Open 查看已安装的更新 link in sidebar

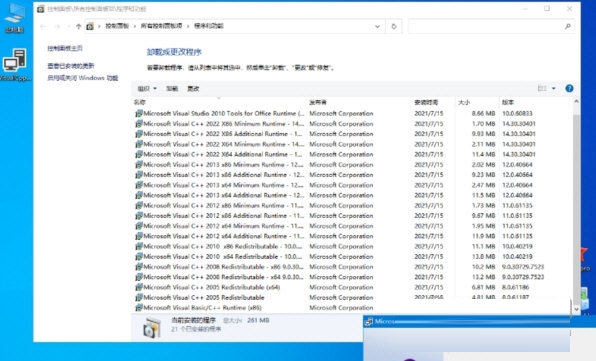71,66
